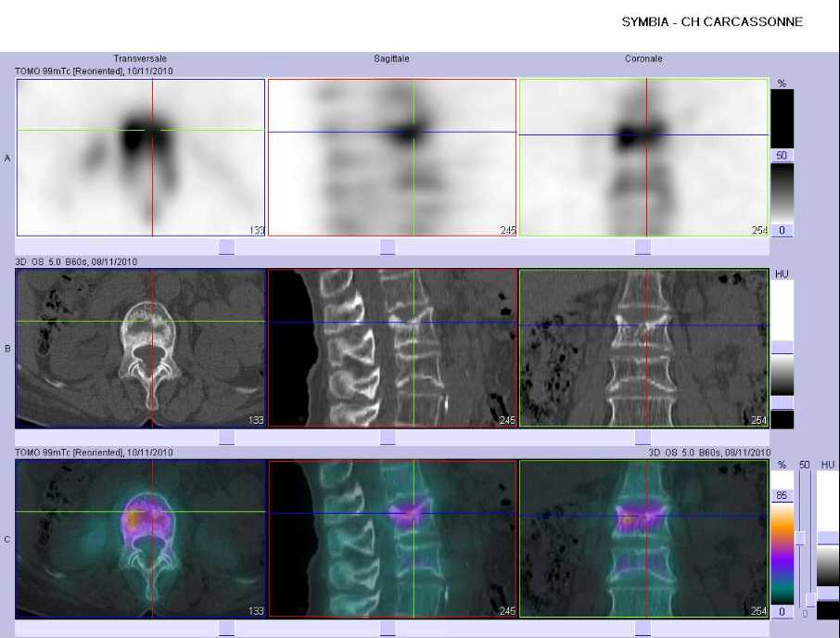The height and width of the screenshot is (638, 840).
Task: Click the black bottom band of row B HU bar
Action: (783, 419)
